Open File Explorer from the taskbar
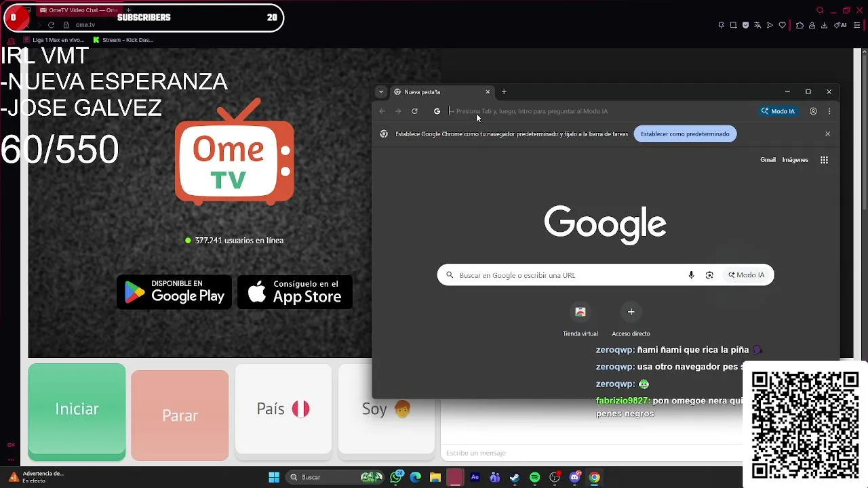 pos(435,477)
